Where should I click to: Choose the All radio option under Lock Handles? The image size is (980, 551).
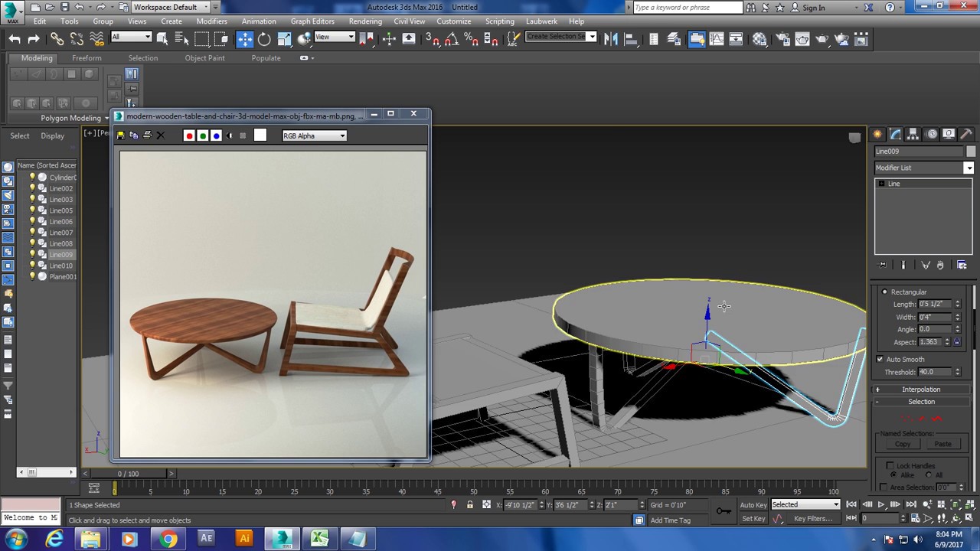pyautogui.click(x=929, y=475)
